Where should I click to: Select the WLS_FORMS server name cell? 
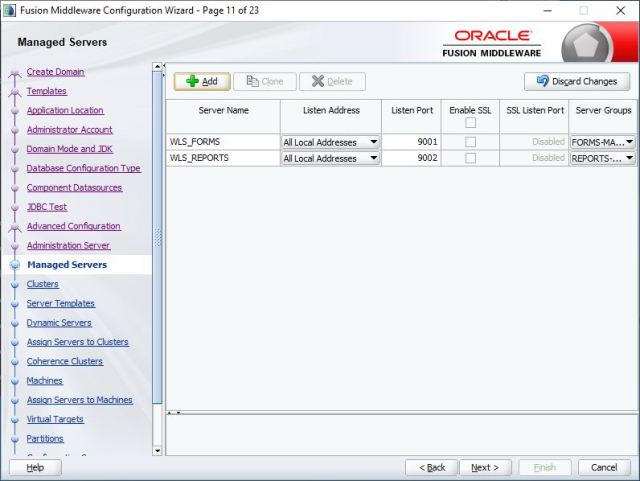coord(223,142)
